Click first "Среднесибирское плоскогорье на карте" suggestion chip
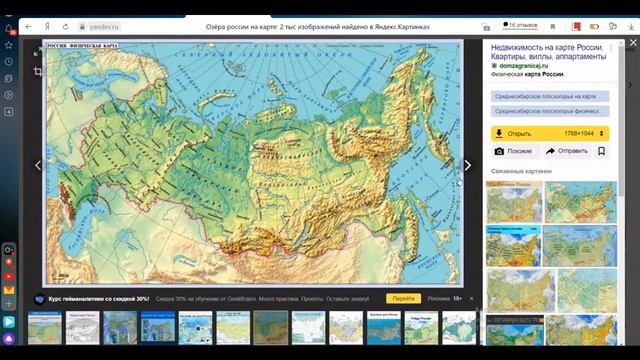Image resolution: width=640 pixels, height=360 pixels. [x=550, y=96]
